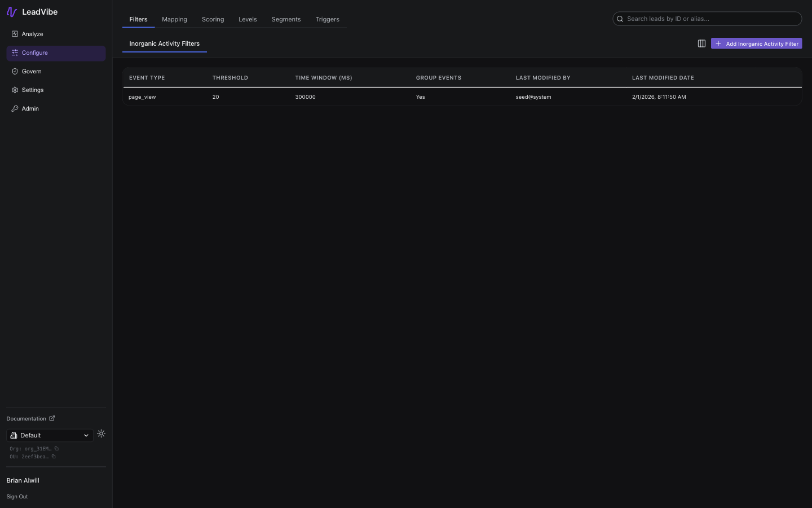Click the LeadVibe logo icon
The width and height of the screenshot is (812, 508).
pyautogui.click(x=11, y=11)
